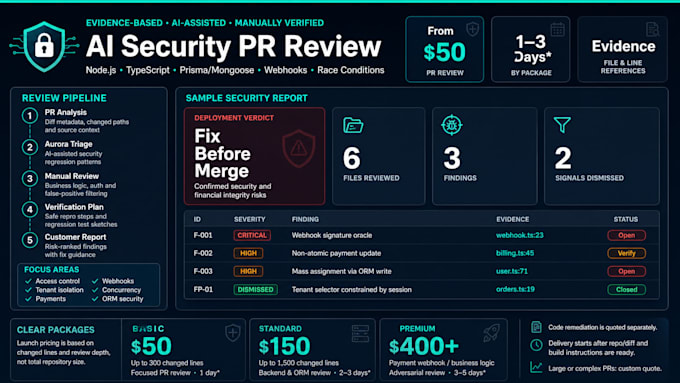Open the billing.ts:45 evidence link
The width and height of the screenshot is (680, 383).
click(x=515, y=253)
